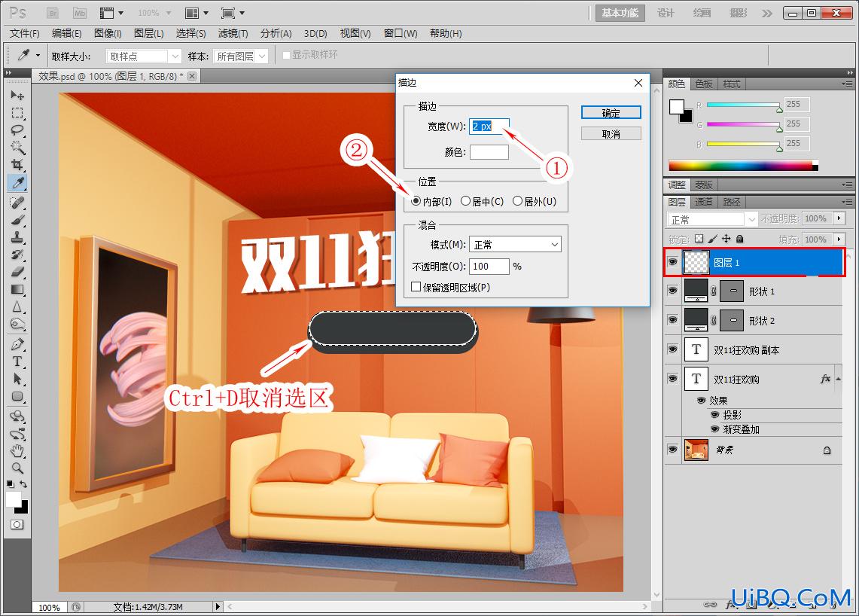Open the sample size (取样大小) dropdown

click(144, 56)
